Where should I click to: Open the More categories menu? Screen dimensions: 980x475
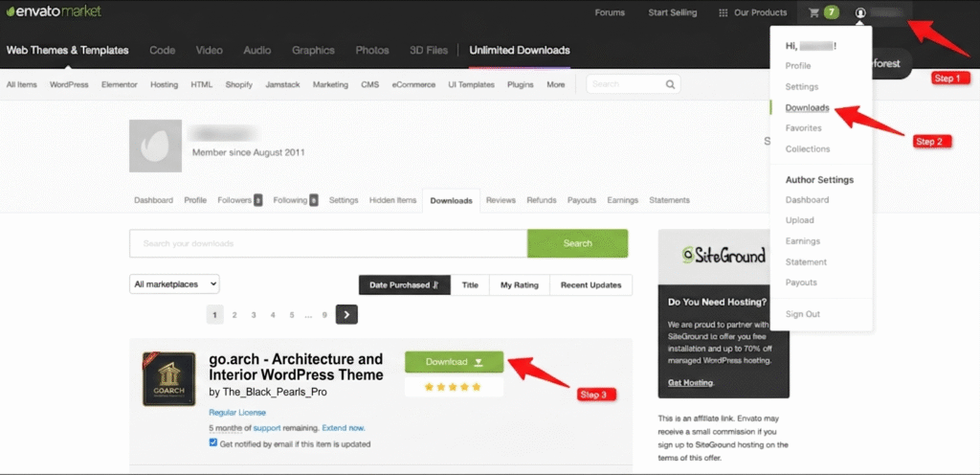(556, 84)
